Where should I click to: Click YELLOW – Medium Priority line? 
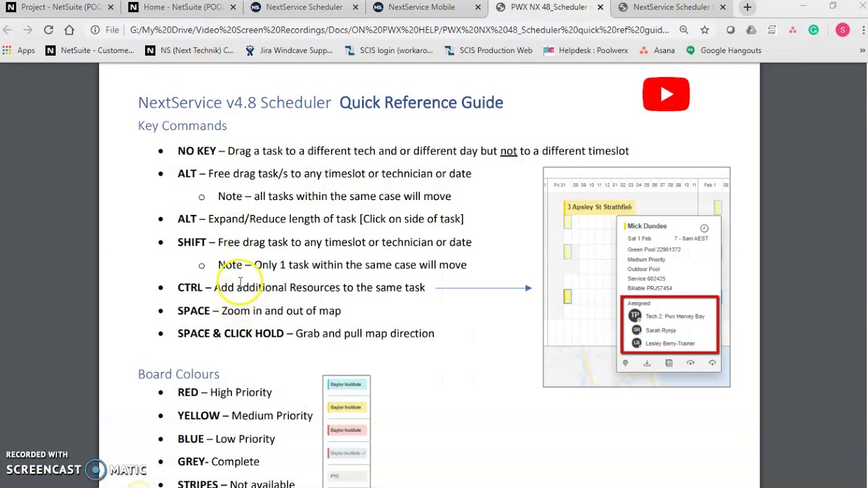point(245,415)
